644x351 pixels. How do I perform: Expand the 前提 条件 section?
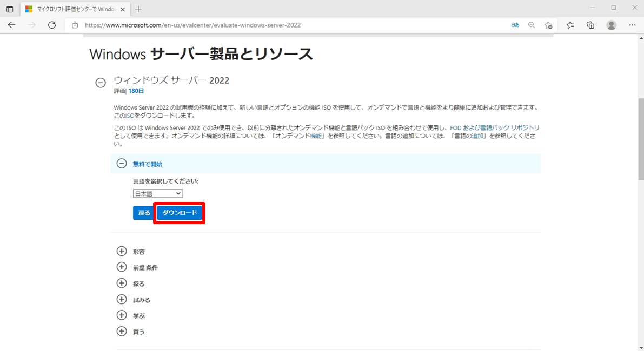pyautogui.click(x=122, y=267)
